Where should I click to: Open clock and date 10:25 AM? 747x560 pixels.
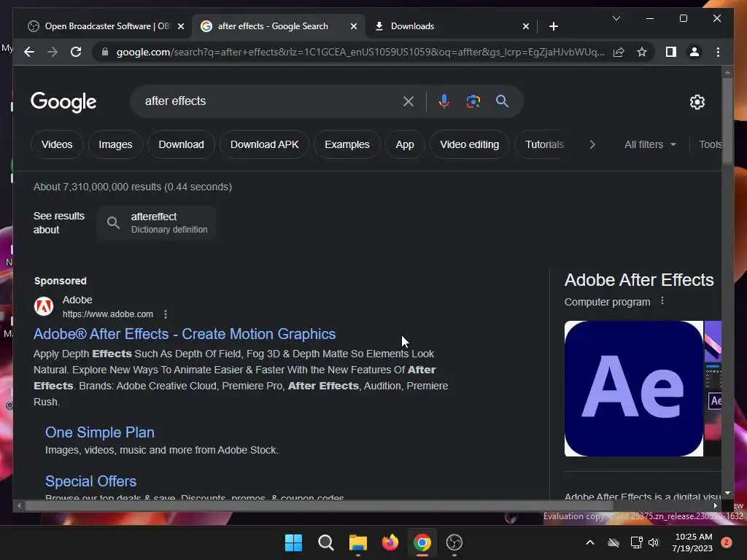[693, 542]
